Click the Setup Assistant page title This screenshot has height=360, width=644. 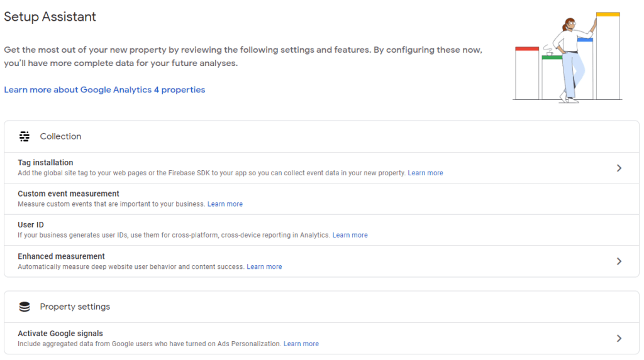pos(50,17)
